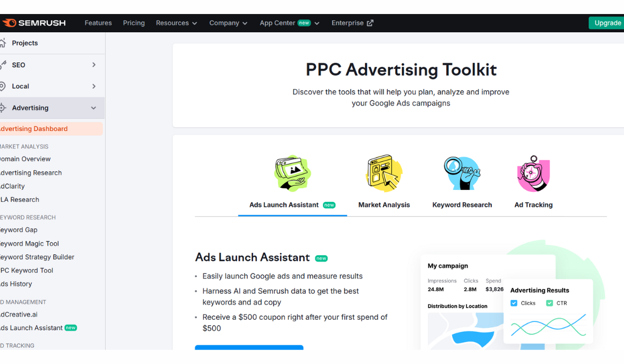Click the Advertising target icon
The height and width of the screenshot is (364, 624).
(x=2, y=108)
